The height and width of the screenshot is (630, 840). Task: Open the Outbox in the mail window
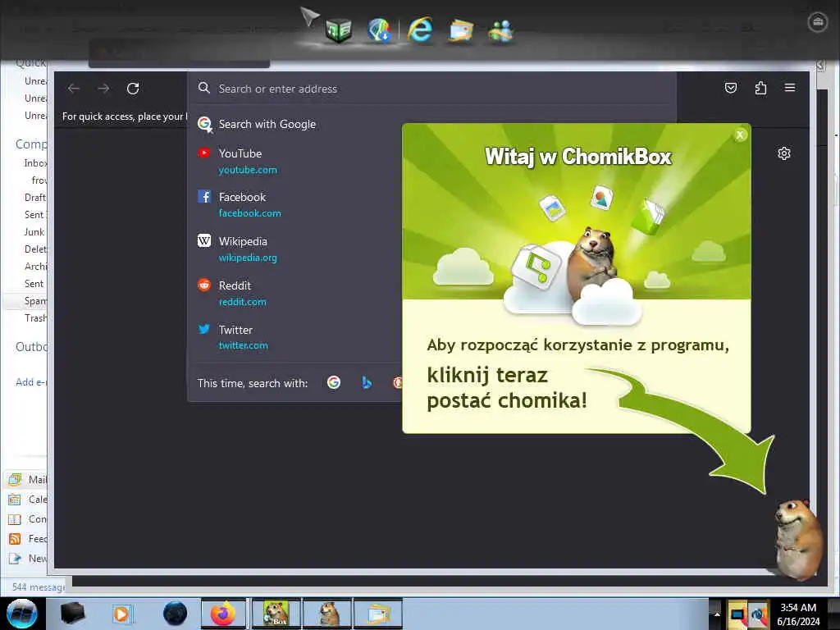click(x=31, y=347)
